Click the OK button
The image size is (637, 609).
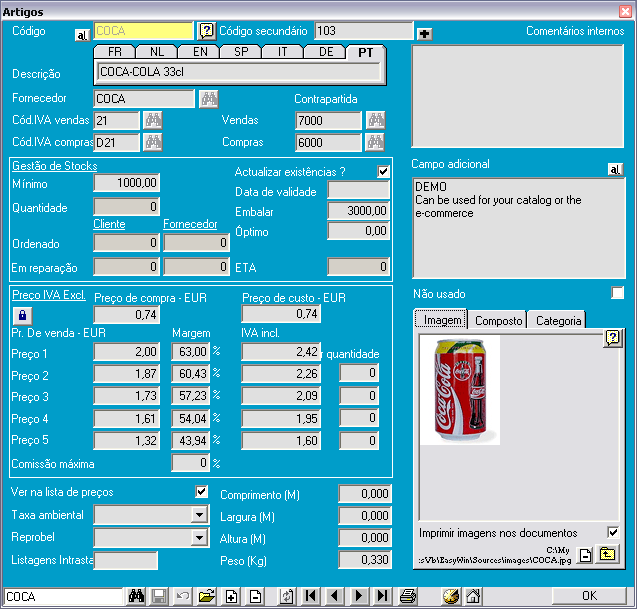click(589, 596)
